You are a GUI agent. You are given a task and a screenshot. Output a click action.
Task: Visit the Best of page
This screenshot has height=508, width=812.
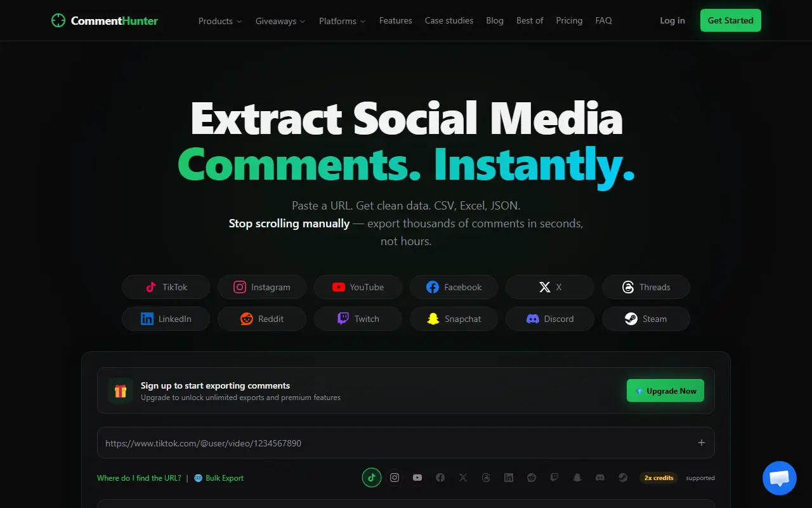point(530,20)
